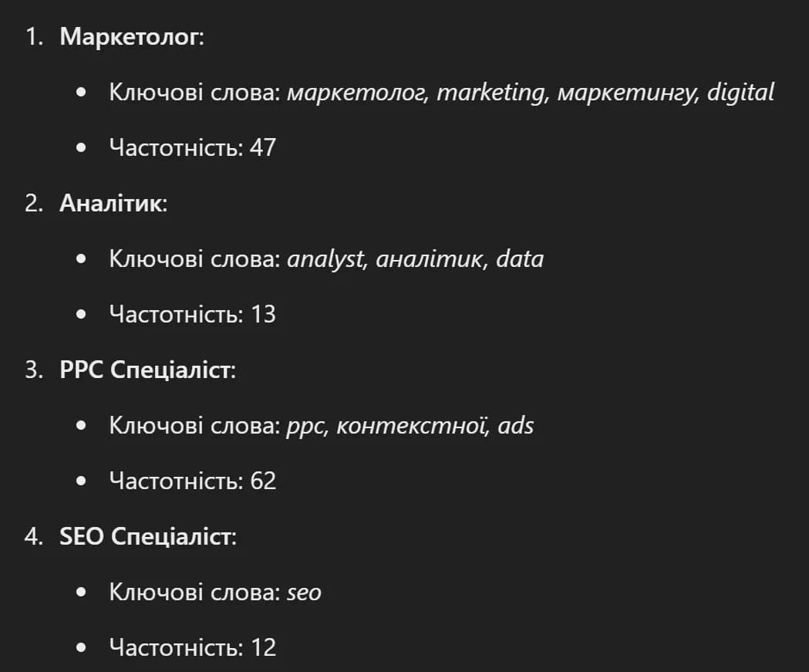
Task: Click the keyword data
Action: (x=520, y=259)
